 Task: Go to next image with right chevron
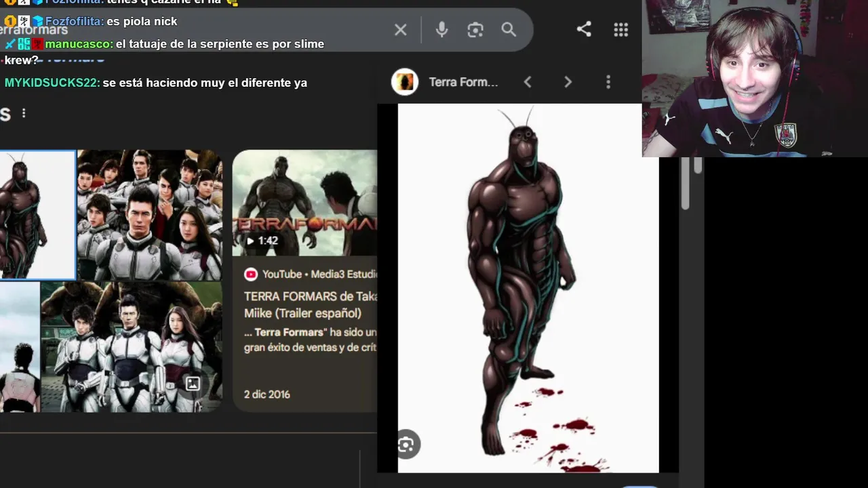point(568,82)
